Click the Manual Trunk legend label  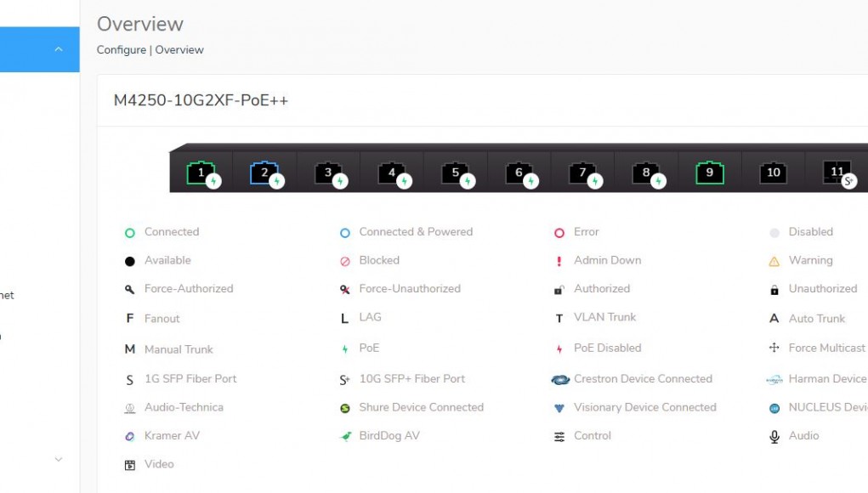pyautogui.click(x=179, y=349)
